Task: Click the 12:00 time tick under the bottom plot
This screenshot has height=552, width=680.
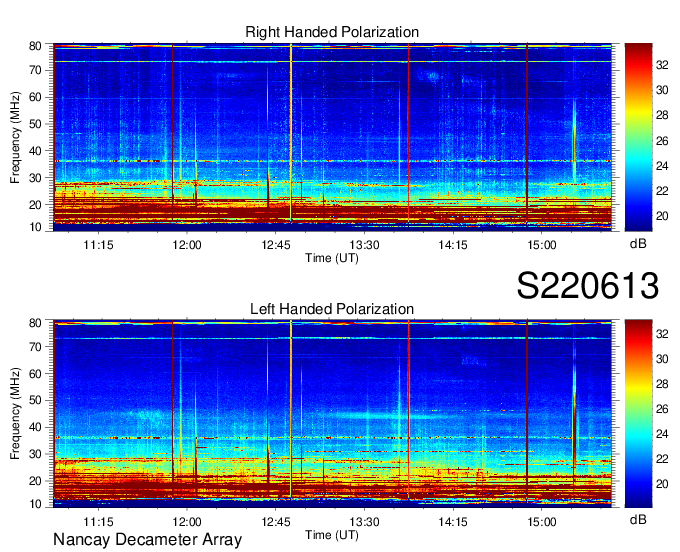Action: click(x=187, y=522)
